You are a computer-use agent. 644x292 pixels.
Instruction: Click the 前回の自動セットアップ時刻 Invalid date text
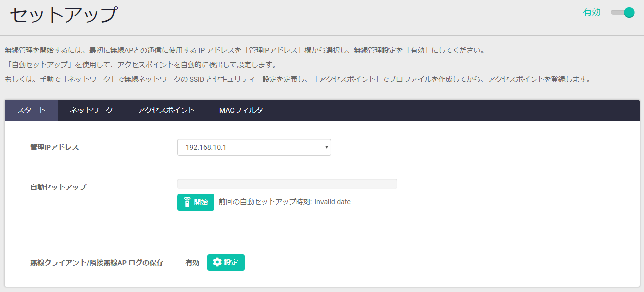click(285, 202)
